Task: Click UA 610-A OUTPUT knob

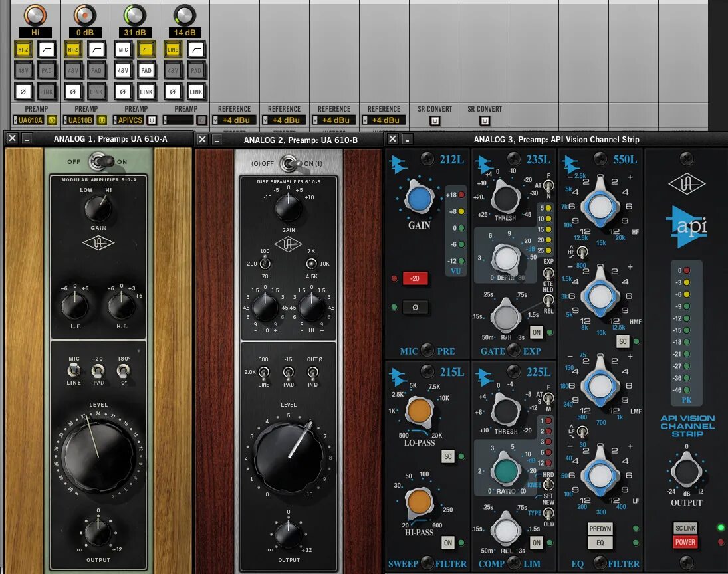Action: 98,532
